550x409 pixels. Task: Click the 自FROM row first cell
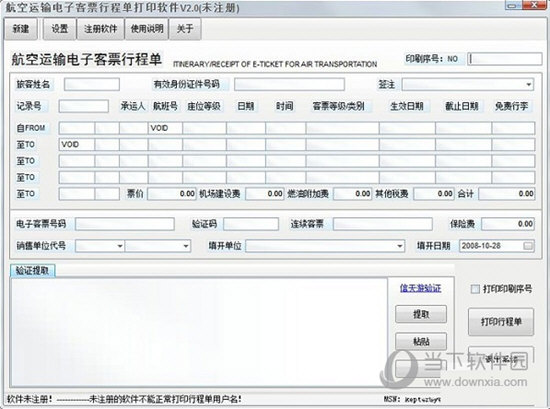pos(76,128)
